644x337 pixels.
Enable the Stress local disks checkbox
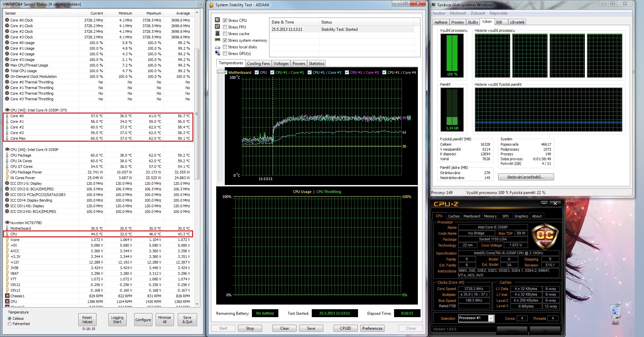coord(225,47)
